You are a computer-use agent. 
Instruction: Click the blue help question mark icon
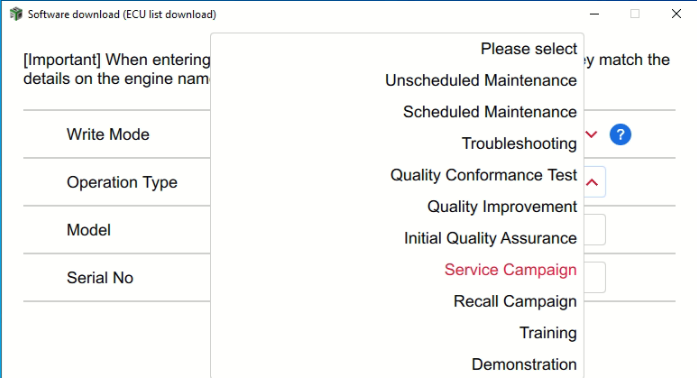point(620,134)
